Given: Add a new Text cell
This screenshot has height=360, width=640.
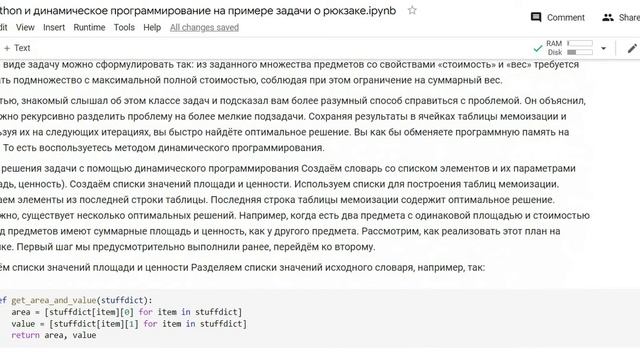Looking at the screenshot, I should pyautogui.click(x=17, y=48).
